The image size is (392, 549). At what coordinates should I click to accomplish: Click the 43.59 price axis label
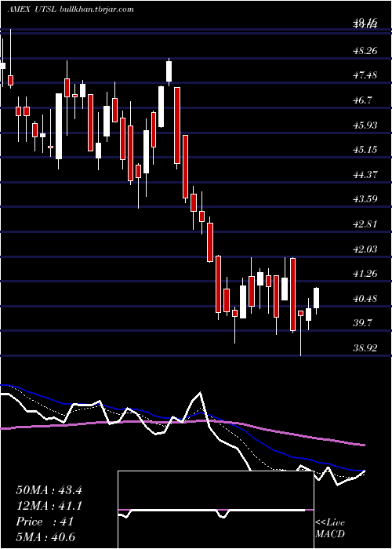(365, 199)
